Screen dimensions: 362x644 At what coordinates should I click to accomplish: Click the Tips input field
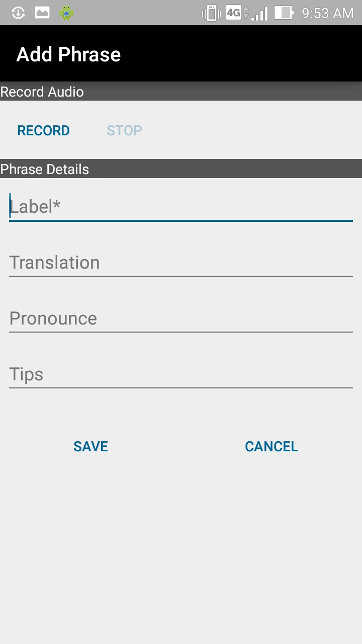point(181,374)
